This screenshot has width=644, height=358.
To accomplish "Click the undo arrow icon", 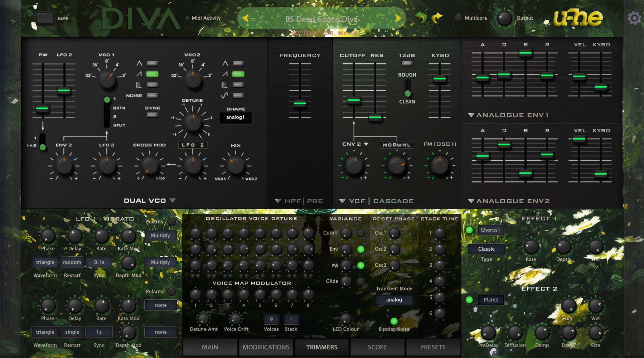I will click(421, 17).
